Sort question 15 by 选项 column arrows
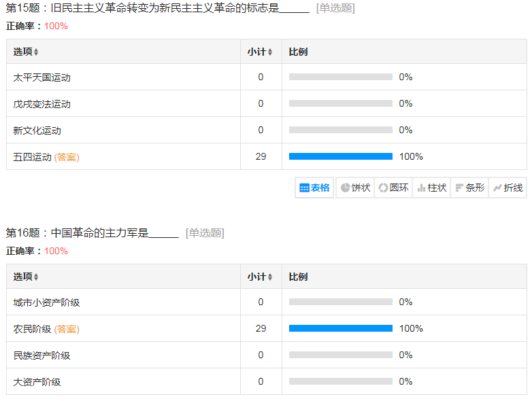This screenshot has width=532, height=401. point(36,52)
